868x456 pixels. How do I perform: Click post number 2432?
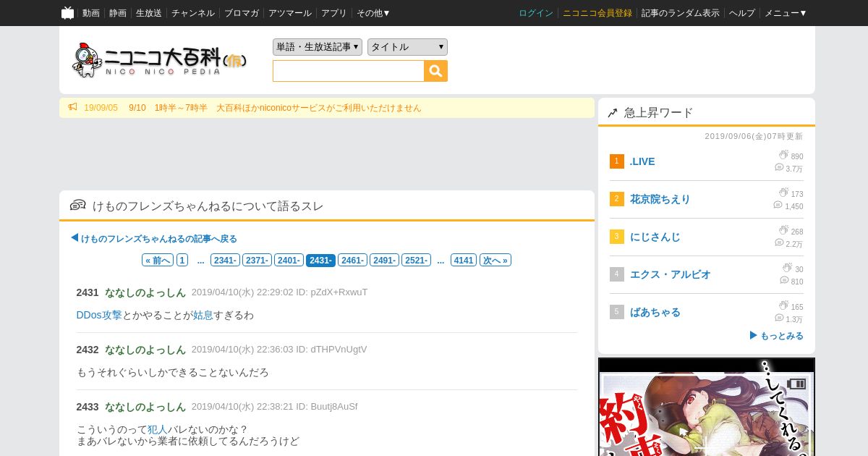(x=88, y=350)
